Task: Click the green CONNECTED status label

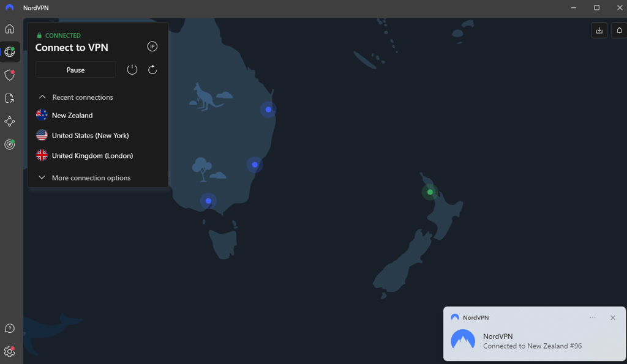Action: [59, 35]
